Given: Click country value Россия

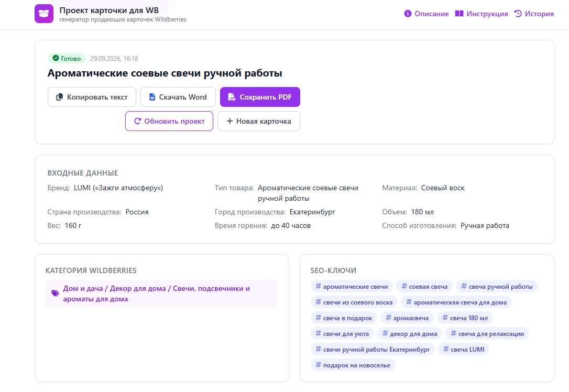Looking at the screenshot, I should click(x=137, y=212).
